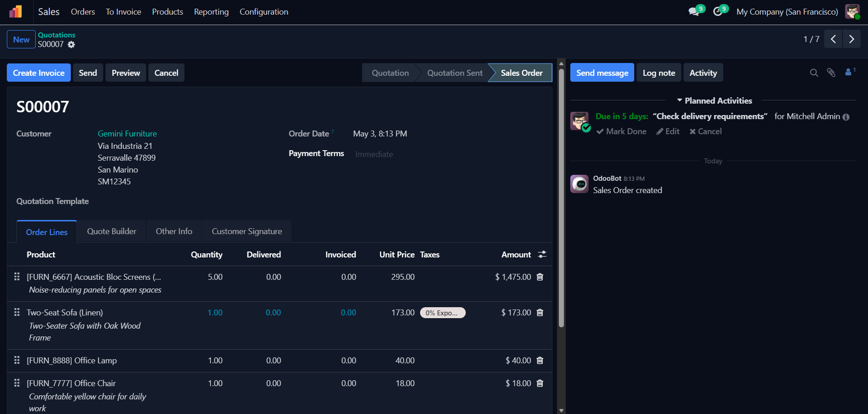Click the form vertical scrollbar

click(562, 197)
